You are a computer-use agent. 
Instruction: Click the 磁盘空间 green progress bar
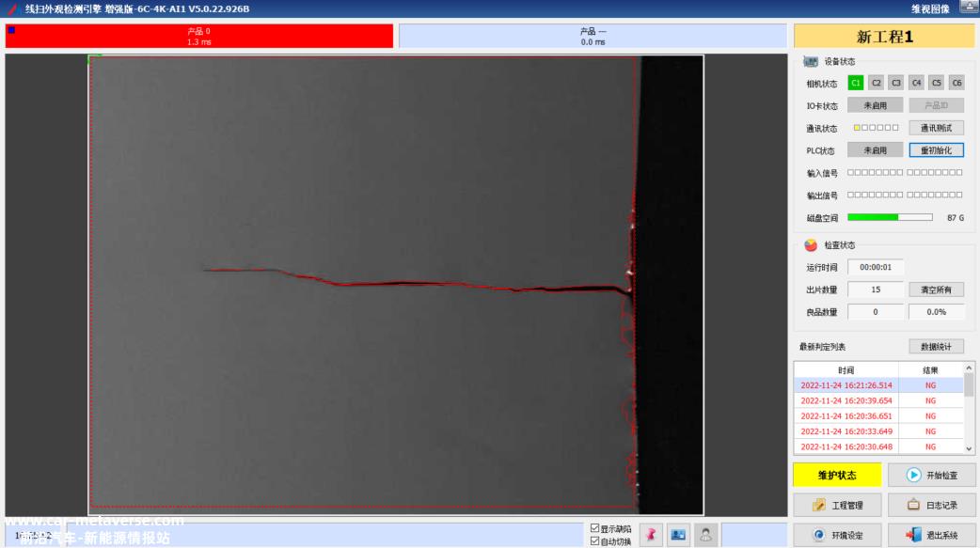click(890, 217)
